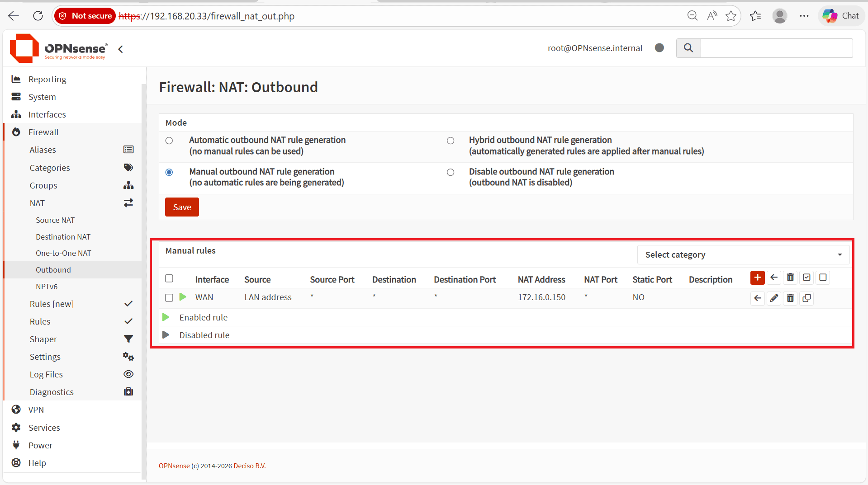Select Hybrid outbound NAT rule generation
This screenshot has height=485, width=868.
tap(451, 141)
